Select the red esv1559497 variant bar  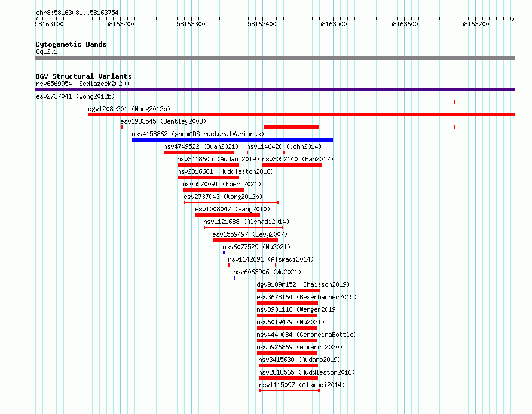pyautogui.click(x=245, y=240)
